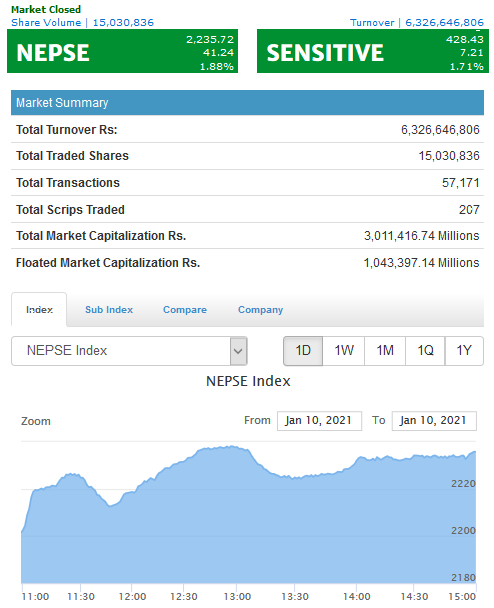
Task: Click the From date field
Action: tap(319, 421)
